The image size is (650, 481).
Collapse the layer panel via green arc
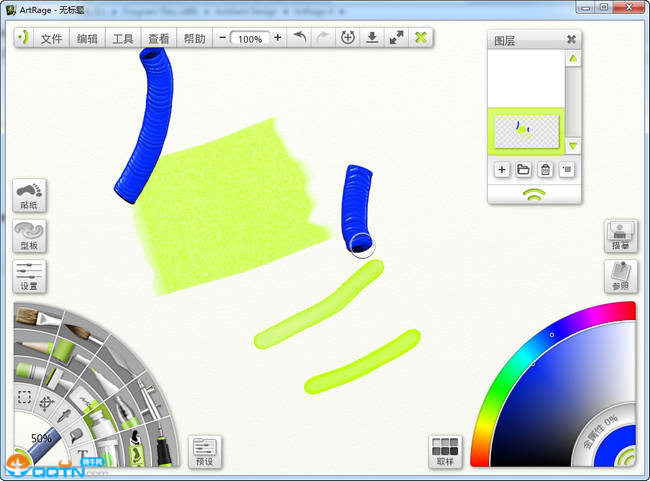(x=534, y=193)
